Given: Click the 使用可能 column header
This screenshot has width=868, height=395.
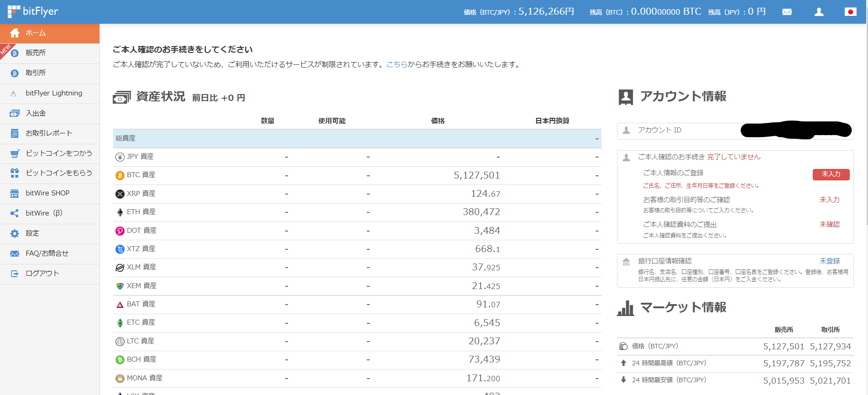Looking at the screenshot, I should [332, 121].
